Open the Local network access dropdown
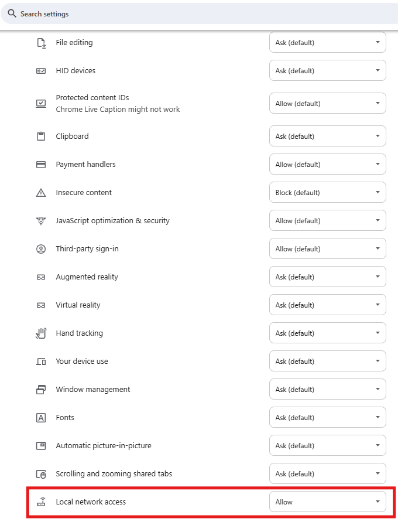This screenshot has height=532, width=398. 327,502
